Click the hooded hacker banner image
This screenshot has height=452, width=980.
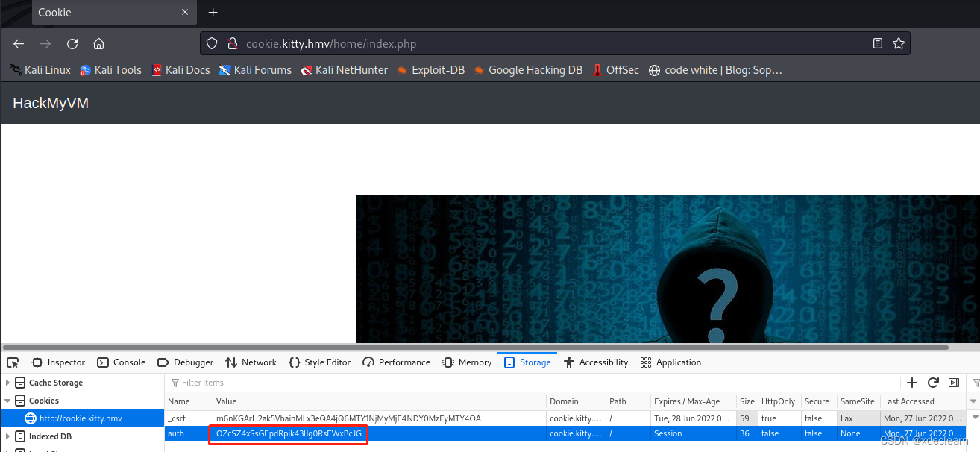click(668, 269)
